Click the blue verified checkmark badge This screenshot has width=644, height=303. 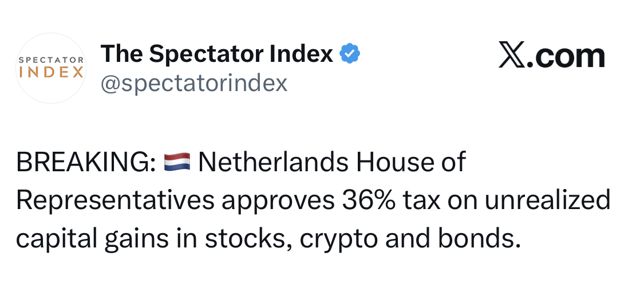tap(350, 55)
